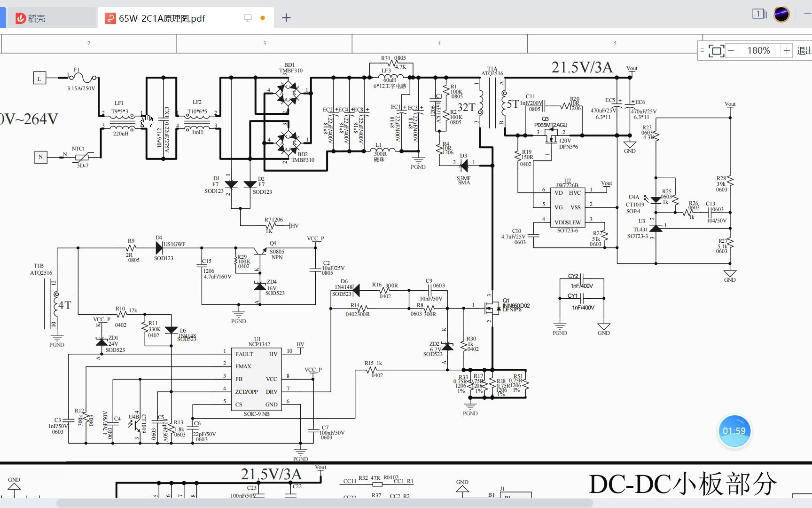
Task: Click the 'BD2' bridge designator
Action: (x=303, y=154)
